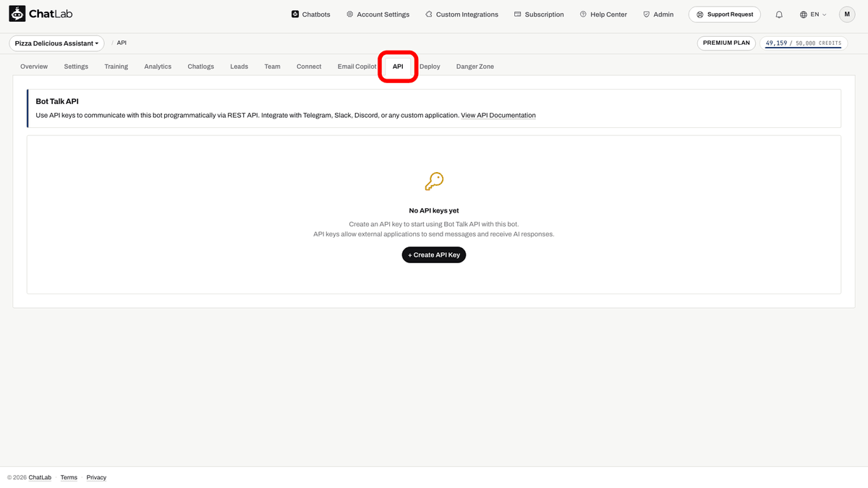Click the Chatbots navigation link
Screen dimensions: 868x488
coord(311,14)
